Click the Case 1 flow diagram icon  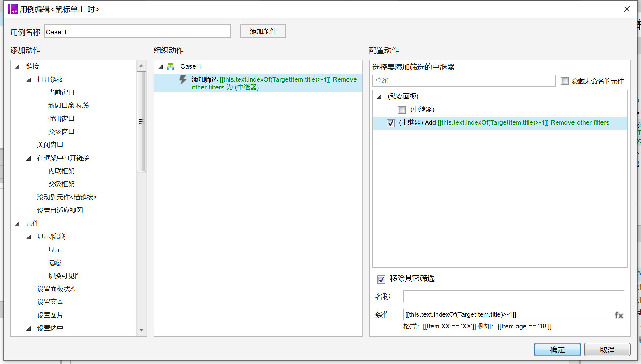click(171, 66)
